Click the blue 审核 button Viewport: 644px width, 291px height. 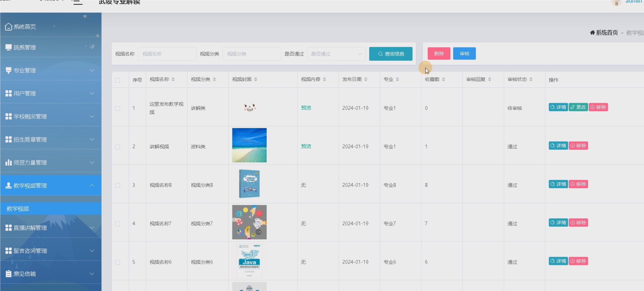pos(464,53)
